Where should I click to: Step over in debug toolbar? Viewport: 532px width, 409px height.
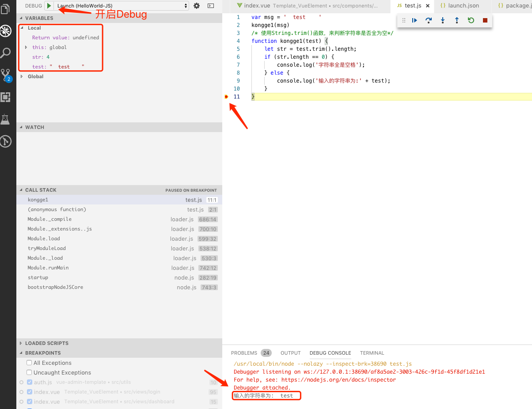tap(429, 20)
